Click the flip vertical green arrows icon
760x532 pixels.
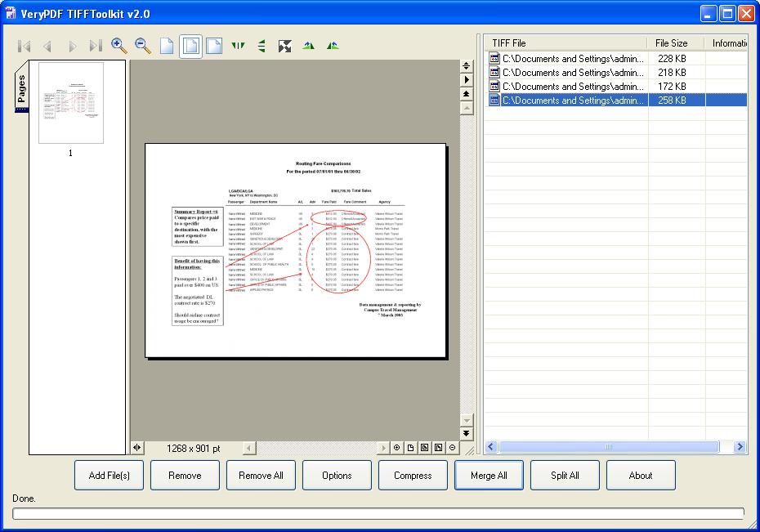click(x=262, y=46)
